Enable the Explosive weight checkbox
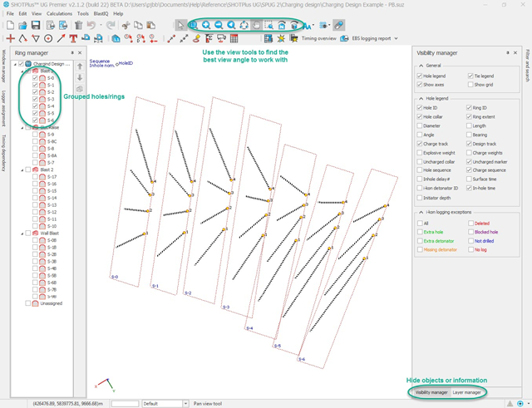 point(419,153)
